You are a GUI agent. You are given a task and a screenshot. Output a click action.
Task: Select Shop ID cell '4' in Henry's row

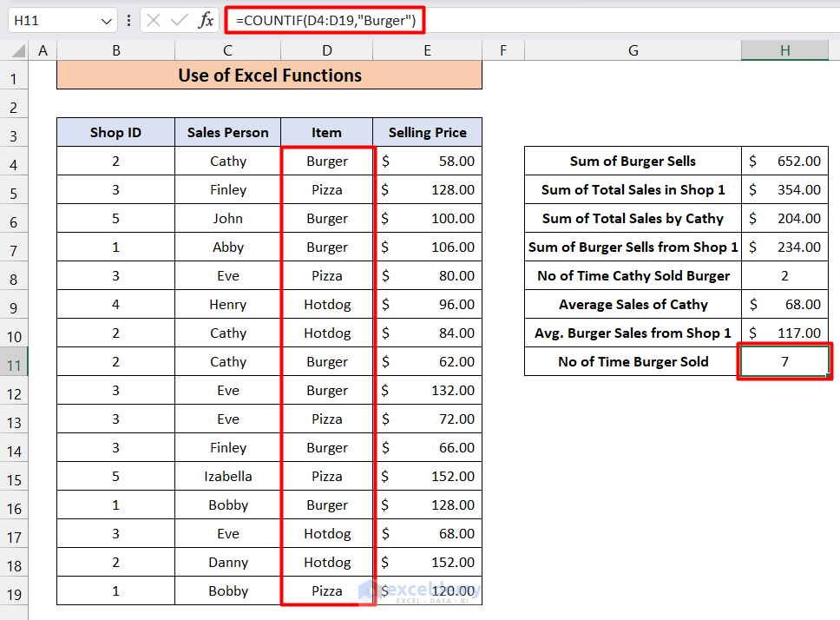pyautogui.click(x=115, y=305)
